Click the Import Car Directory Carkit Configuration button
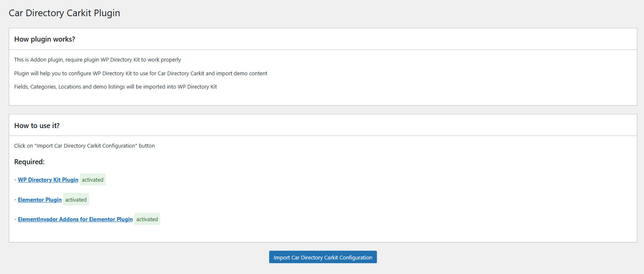 [x=323, y=257]
